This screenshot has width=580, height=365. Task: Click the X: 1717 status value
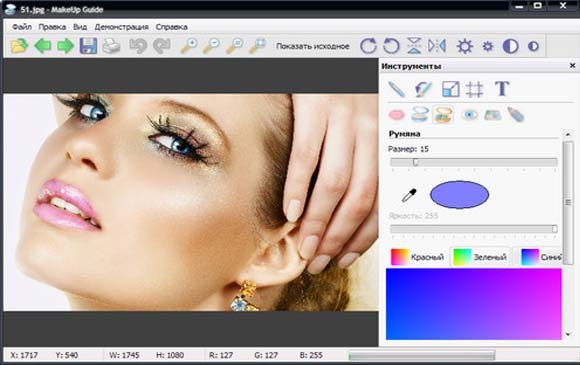coord(24,355)
